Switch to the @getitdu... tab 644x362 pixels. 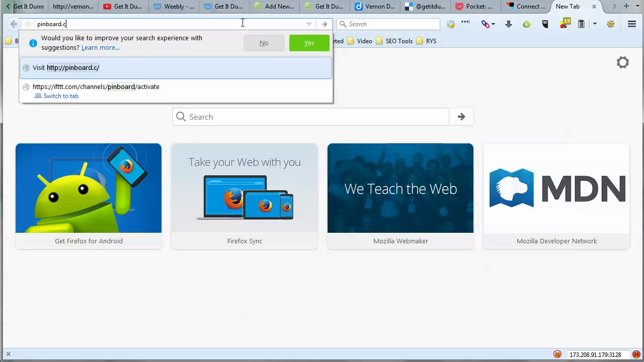pyautogui.click(x=425, y=7)
